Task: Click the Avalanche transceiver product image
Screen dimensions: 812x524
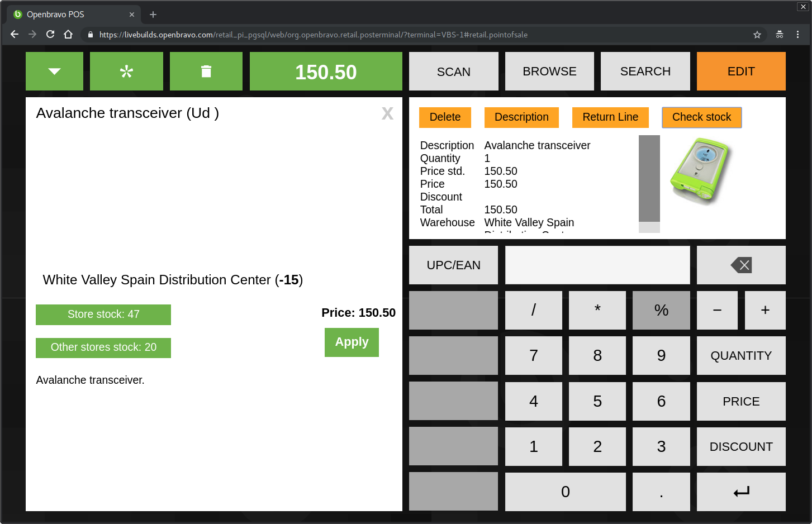Action: pos(701,170)
